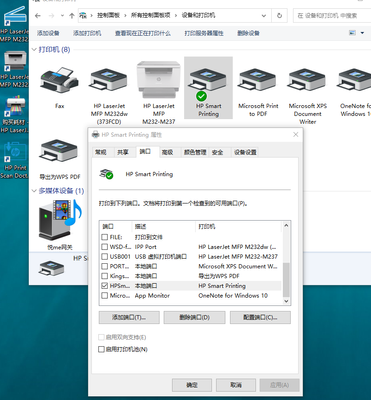Click the port list scrollbar thumb
371x400 pixels.
(286, 280)
